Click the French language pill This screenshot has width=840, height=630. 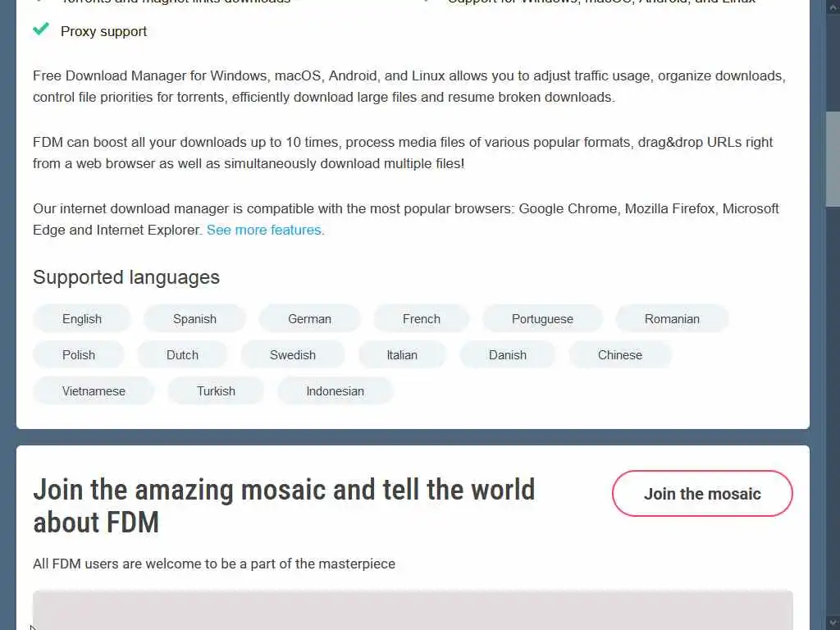click(x=422, y=319)
